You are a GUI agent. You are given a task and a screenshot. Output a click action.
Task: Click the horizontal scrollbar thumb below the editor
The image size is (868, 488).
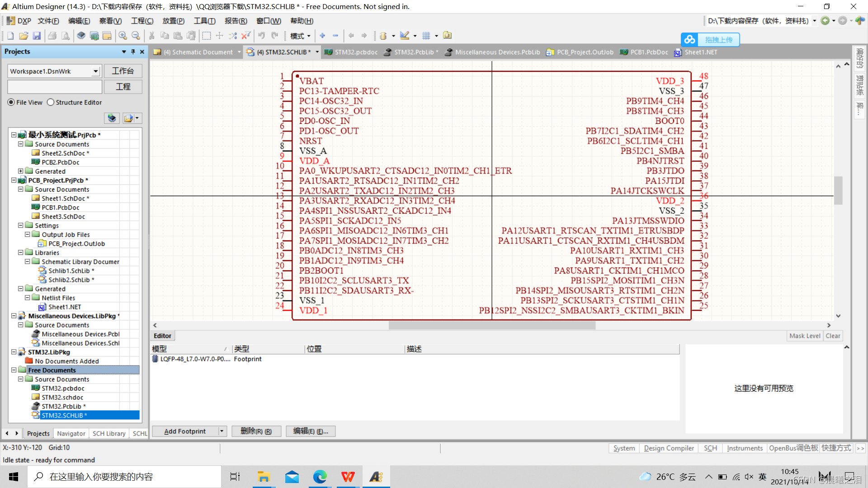pos(492,325)
